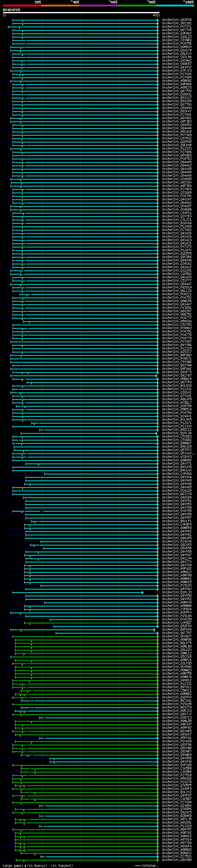
Task: Select hit UniRef100_A9CSG0
Action: pyautogui.click(x=177, y=182)
